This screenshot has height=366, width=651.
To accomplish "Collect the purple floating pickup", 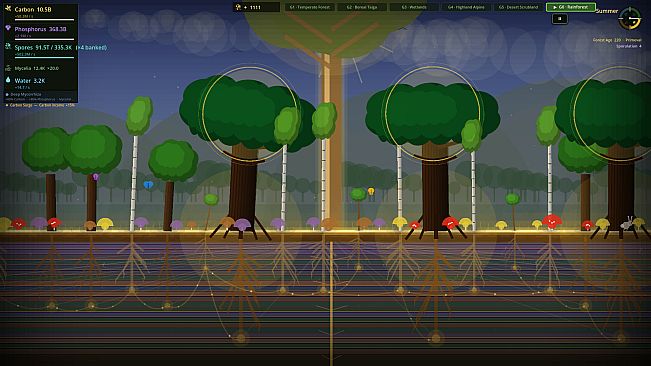I will pyautogui.click(x=95, y=177).
